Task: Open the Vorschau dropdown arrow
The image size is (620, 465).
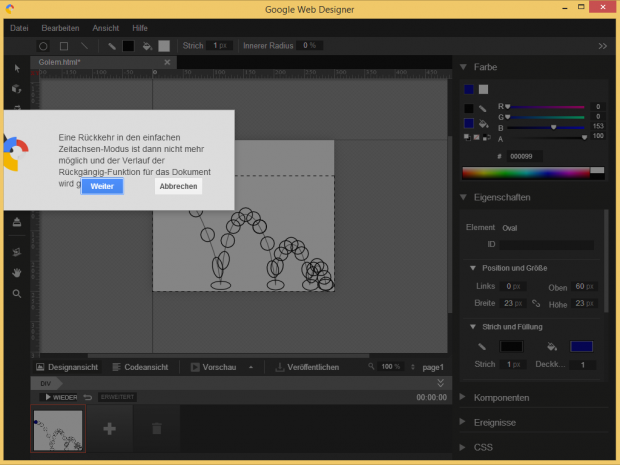Action: point(250,367)
